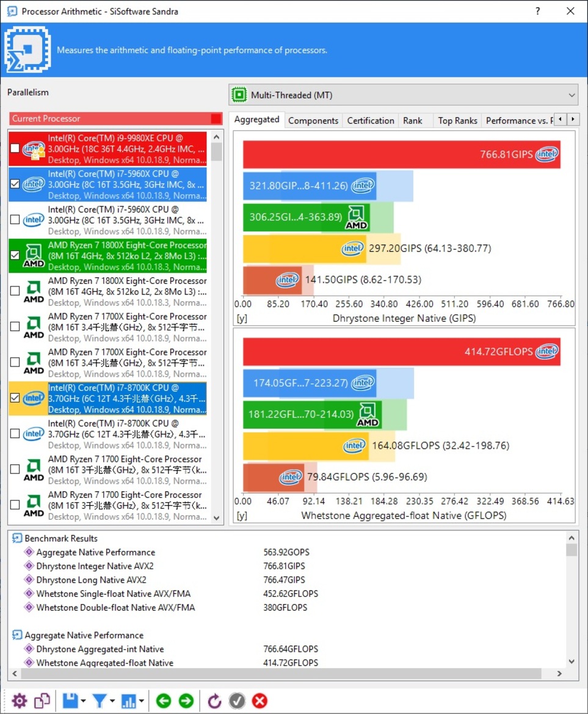Image resolution: width=588 pixels, height=714 pixels.
Task: Click the processor list vertical scrollbar thumb
Action: point(217,151)
